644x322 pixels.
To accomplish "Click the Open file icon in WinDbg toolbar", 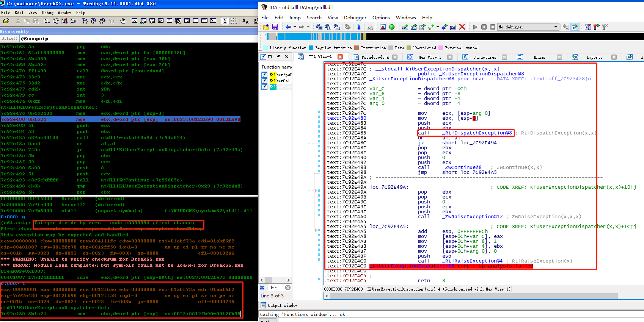I will (x=6, y=21).
